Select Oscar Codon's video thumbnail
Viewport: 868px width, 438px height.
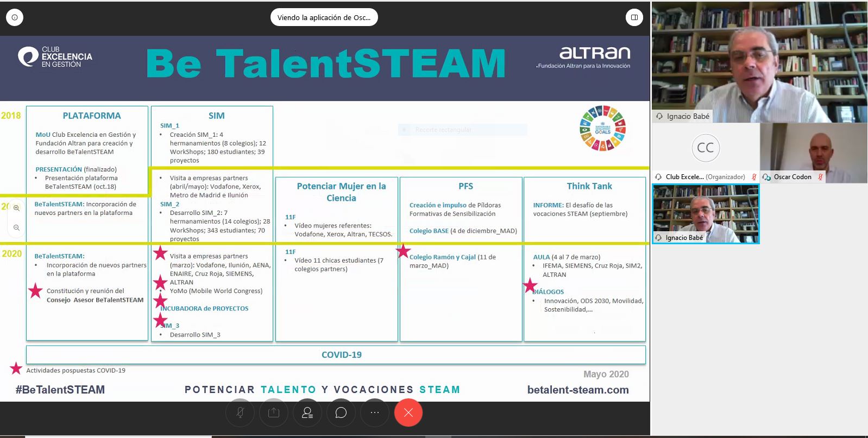pos(814,153)
